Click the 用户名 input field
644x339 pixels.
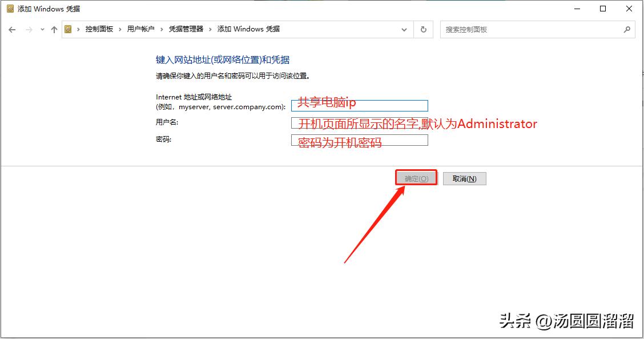(360, 122)
